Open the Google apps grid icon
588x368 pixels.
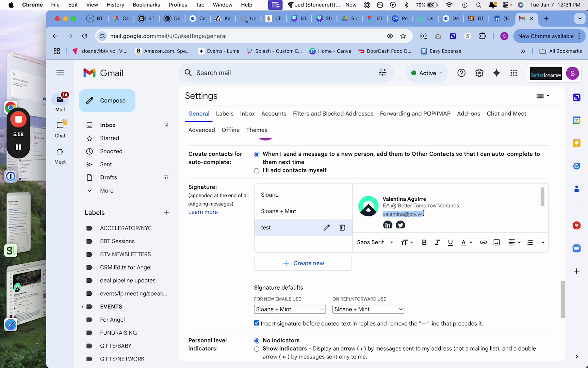click(514, 73)
